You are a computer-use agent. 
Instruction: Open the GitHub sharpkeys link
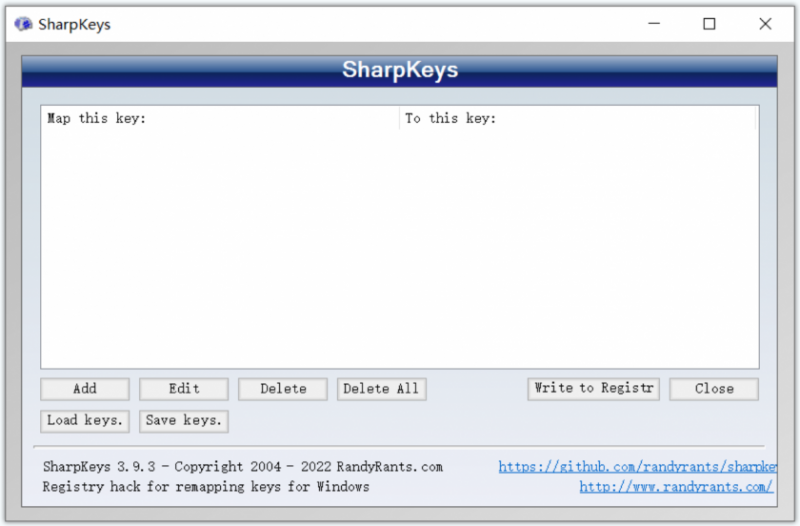coord(638,466)
